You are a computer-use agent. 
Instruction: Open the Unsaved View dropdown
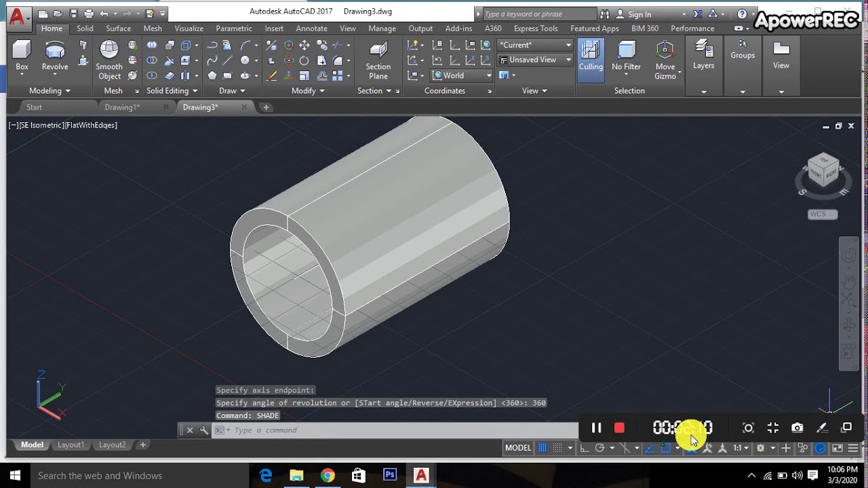click(536, 60)
